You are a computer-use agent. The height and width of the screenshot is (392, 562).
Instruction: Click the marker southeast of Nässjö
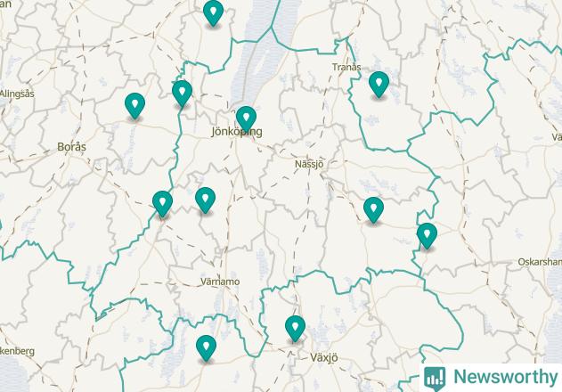[x=373, y=210]
